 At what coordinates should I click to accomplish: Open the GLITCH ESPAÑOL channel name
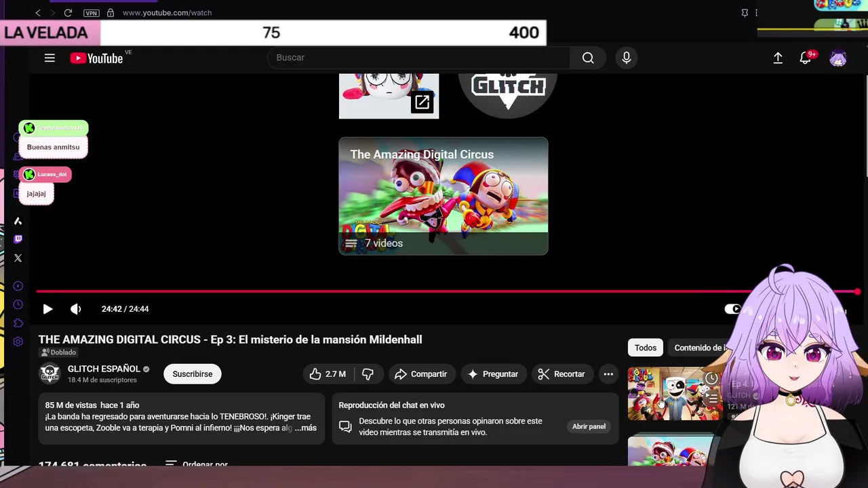tap(104, 369)
